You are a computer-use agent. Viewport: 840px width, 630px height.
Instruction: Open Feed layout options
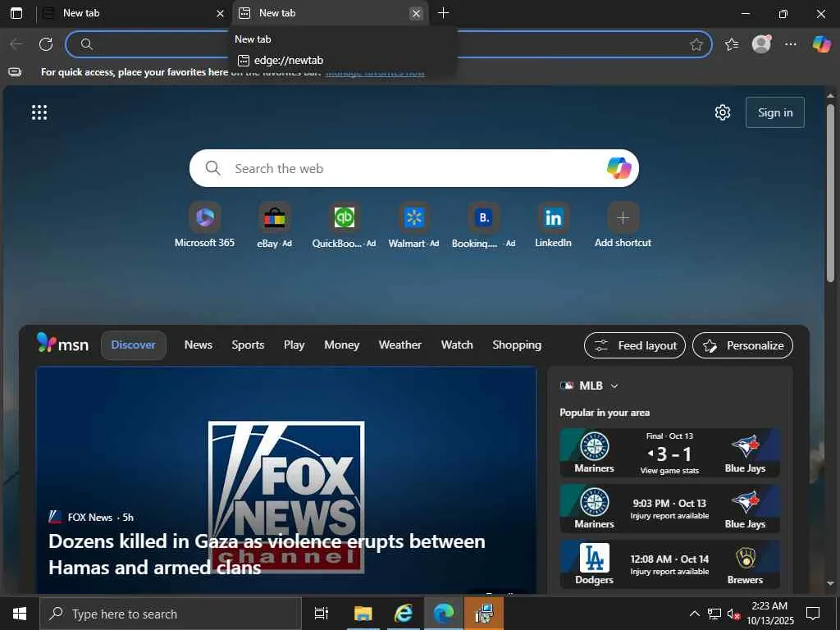[x=635, y=345]
